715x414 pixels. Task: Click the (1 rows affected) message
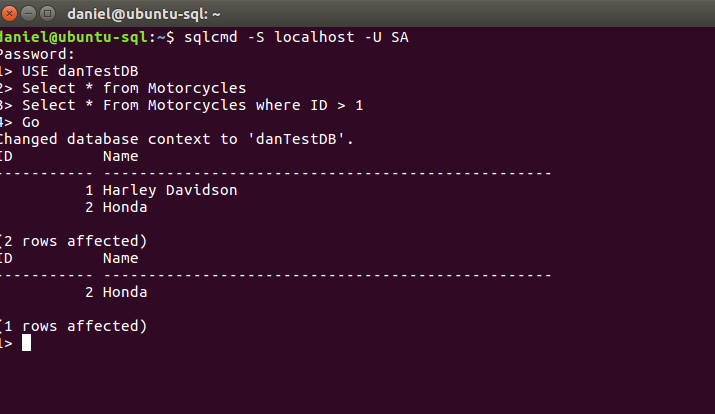tap(74, 326)
